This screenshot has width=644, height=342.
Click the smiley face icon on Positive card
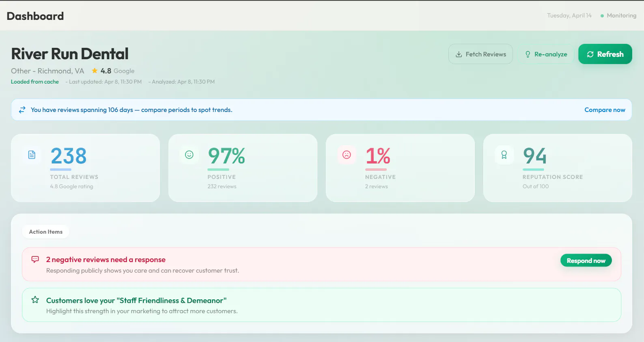pos(189,155)
